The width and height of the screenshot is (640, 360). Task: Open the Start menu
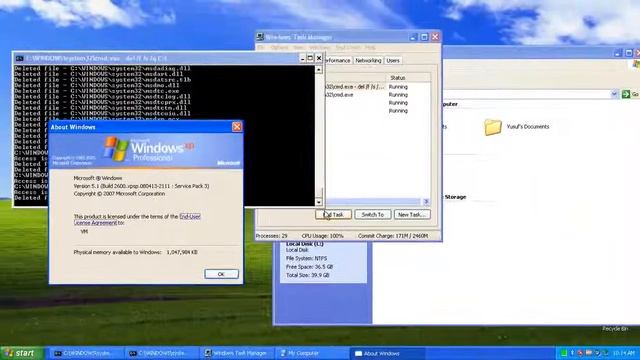click(21, 353)
